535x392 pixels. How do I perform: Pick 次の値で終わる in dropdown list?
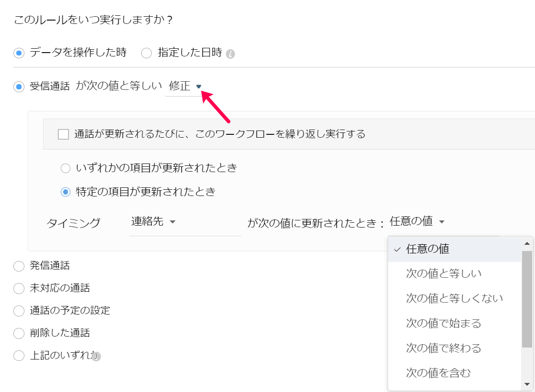point(443,348)
